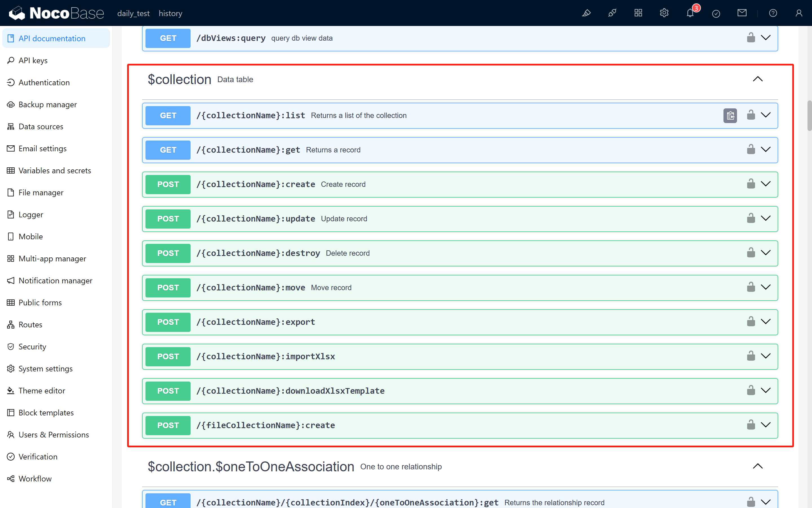
Task: Open Data sources in sidebar
Action: pyautogui.click(x=56, y=126)
